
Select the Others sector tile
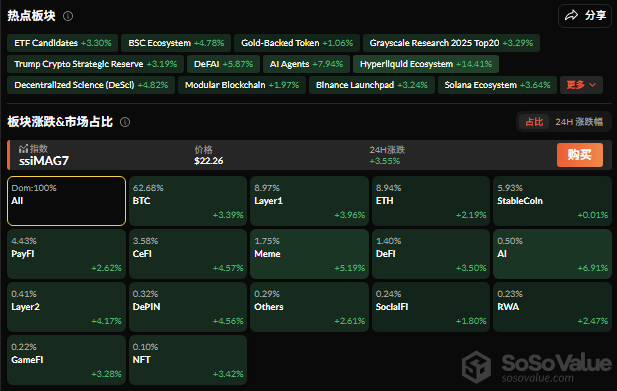tap(309, 307)
